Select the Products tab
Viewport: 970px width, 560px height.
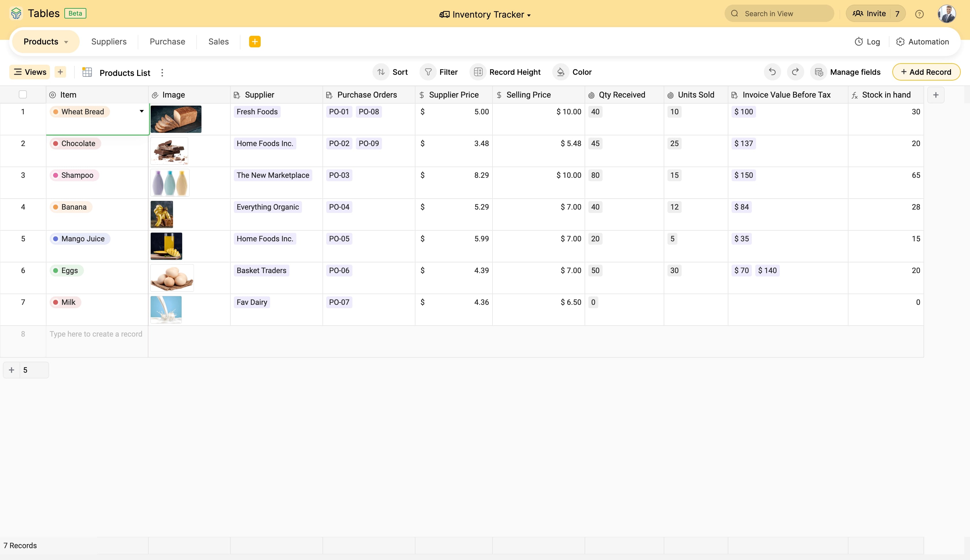[x=46, y=42]
